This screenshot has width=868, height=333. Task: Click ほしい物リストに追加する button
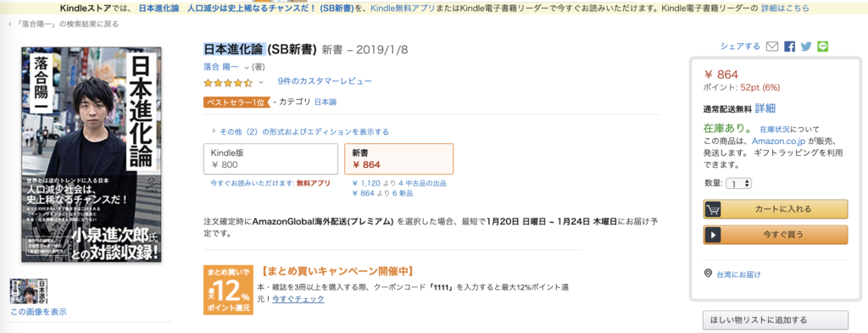pos(775,319)
